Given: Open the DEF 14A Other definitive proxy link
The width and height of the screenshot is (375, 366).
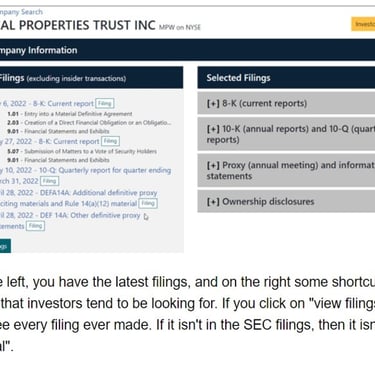Looking at the screenshot, I should pyautogui.click(x=70, y=221).
